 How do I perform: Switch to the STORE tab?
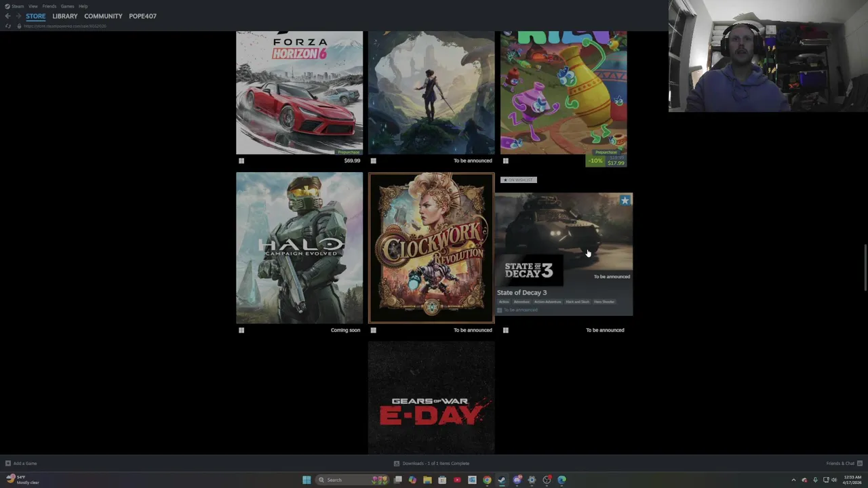click(x=36, y=16)
